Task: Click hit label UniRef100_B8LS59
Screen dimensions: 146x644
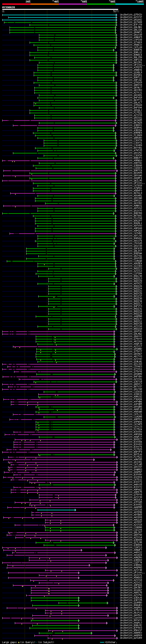Action: tap(131, 58)
